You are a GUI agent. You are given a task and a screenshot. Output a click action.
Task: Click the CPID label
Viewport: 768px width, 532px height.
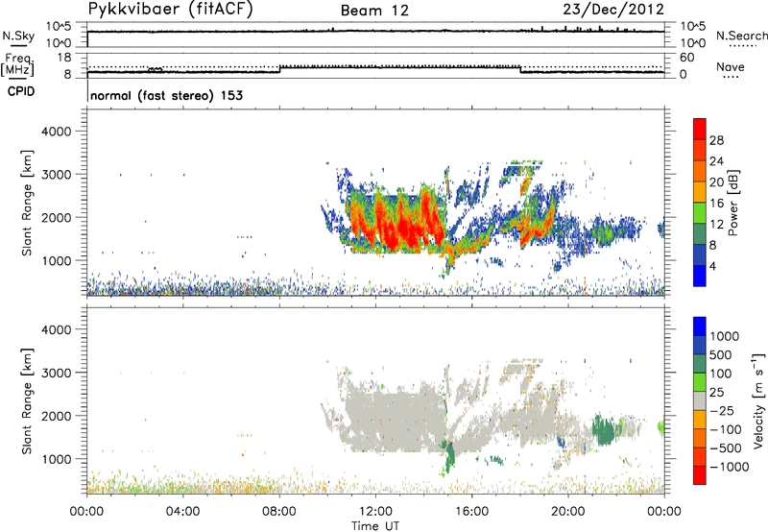tap(21, 91)
